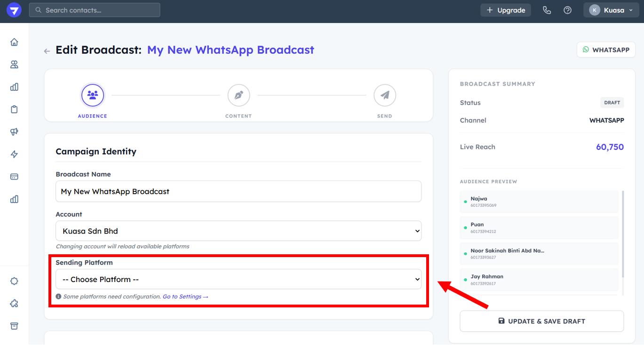Click the lightning bolt automation icon
644x345 pixels.
point(14,154)
